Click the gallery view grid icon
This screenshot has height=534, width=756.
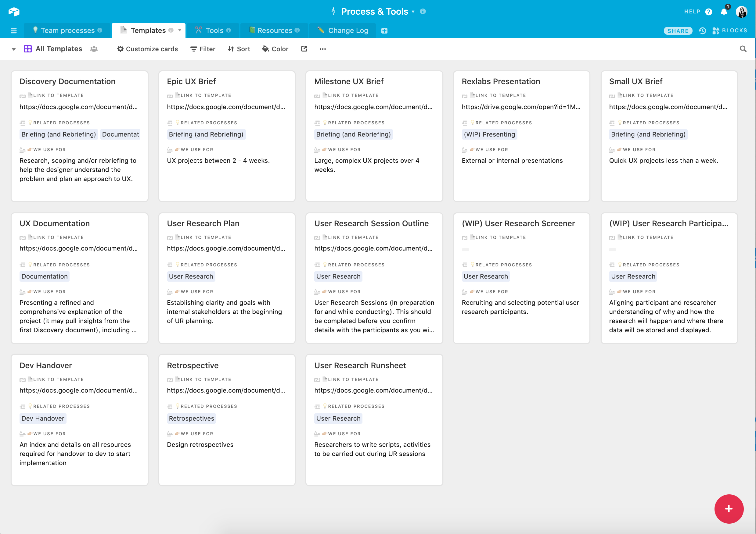point(28,49)
